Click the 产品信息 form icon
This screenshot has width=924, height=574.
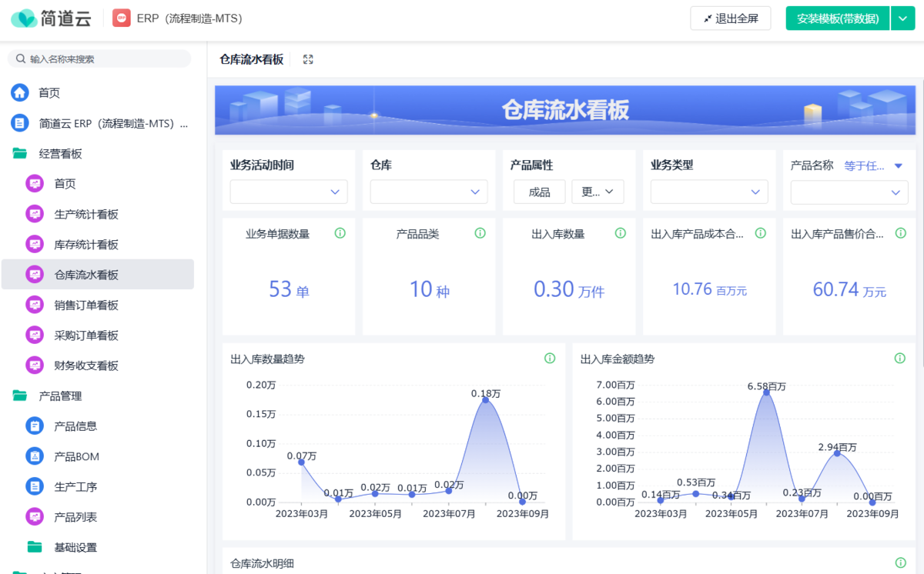click(35, 426)
